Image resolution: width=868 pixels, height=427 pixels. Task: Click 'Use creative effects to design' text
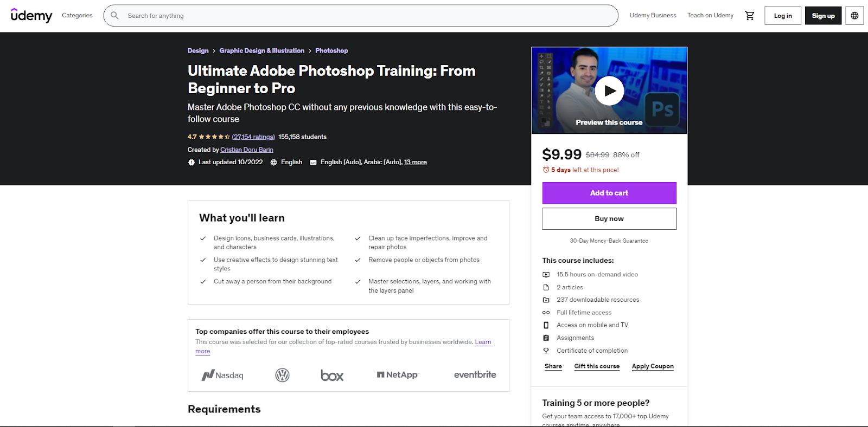[x=276, y=264]
